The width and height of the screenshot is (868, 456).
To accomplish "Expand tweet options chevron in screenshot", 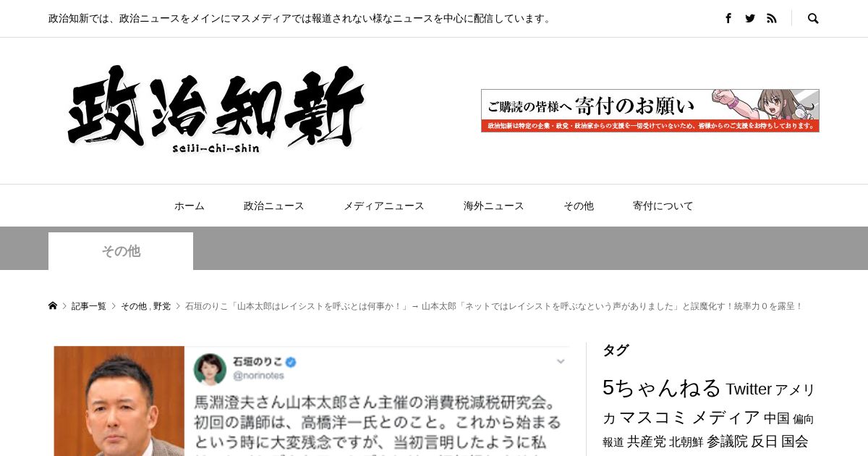I will click(x=561, y=360).
